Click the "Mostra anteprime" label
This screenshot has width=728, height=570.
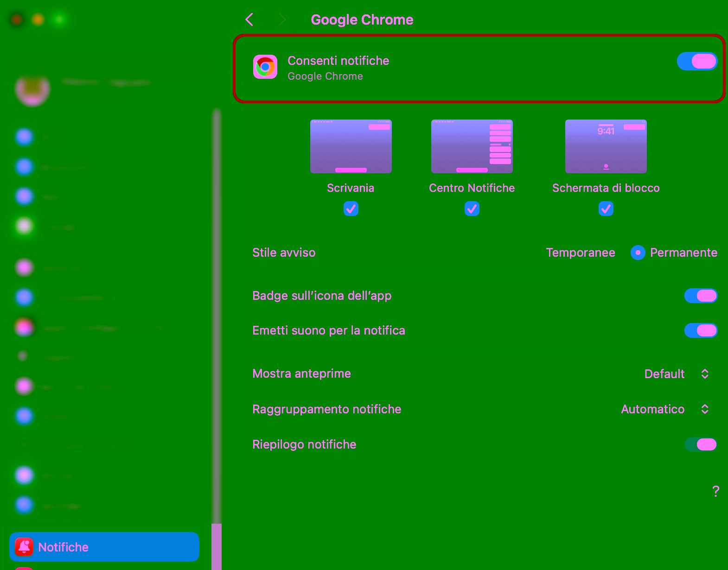301,374
